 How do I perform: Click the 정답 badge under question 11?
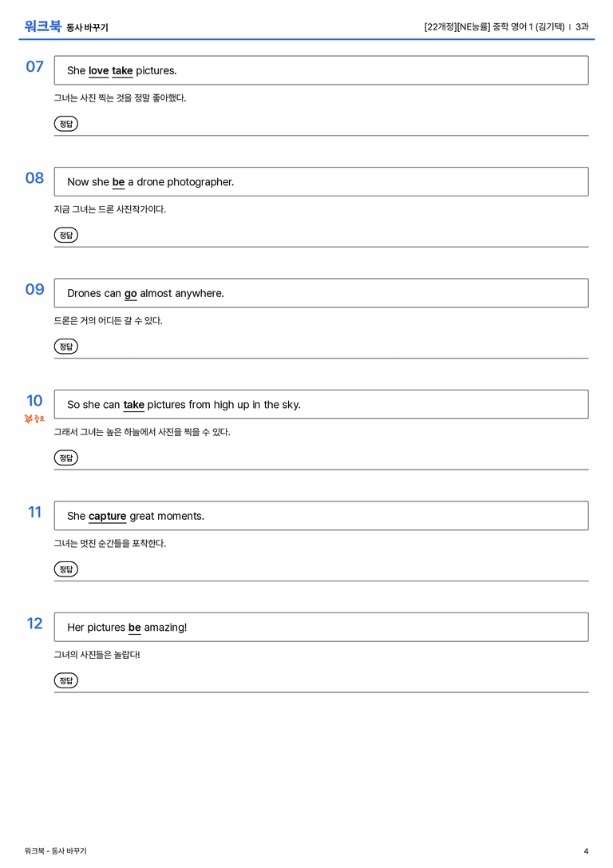[65, 569]
